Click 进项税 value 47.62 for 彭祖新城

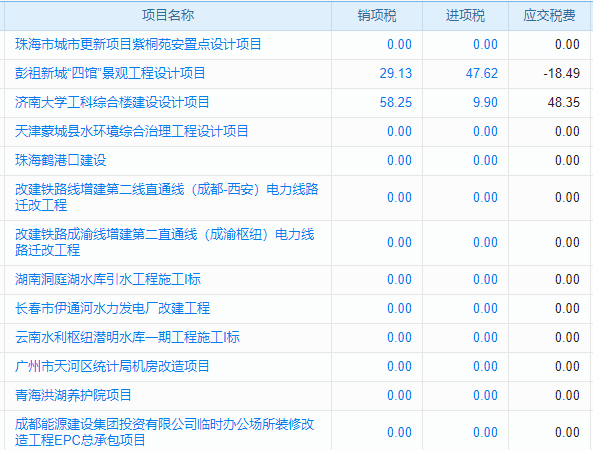pyautogui.click(x=482, y=73)
